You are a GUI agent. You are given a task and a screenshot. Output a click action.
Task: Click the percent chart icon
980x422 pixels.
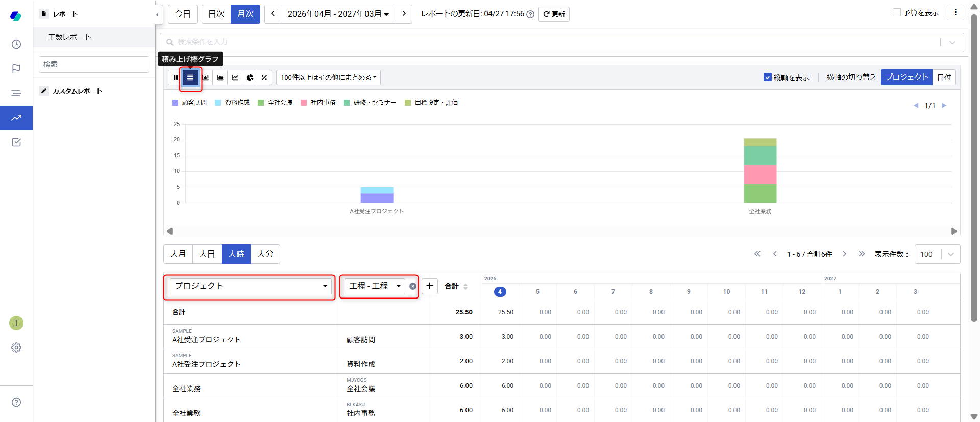(264, 78)
